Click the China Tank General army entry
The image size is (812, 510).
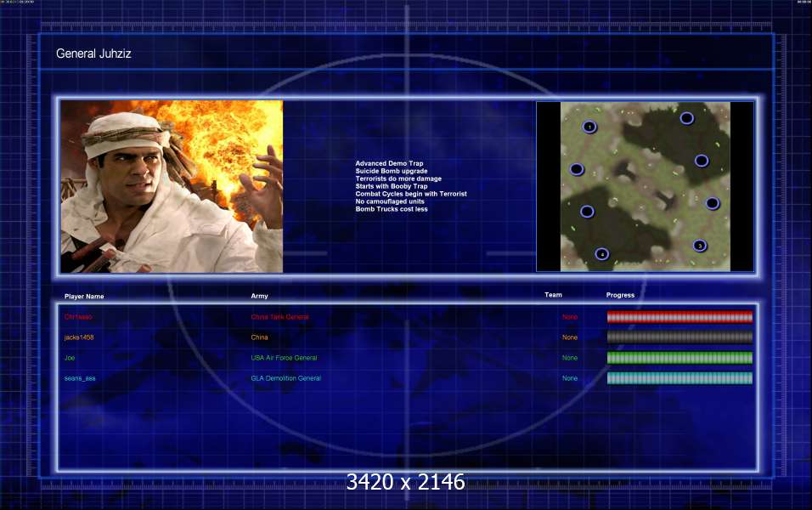(x=279, y=317)
